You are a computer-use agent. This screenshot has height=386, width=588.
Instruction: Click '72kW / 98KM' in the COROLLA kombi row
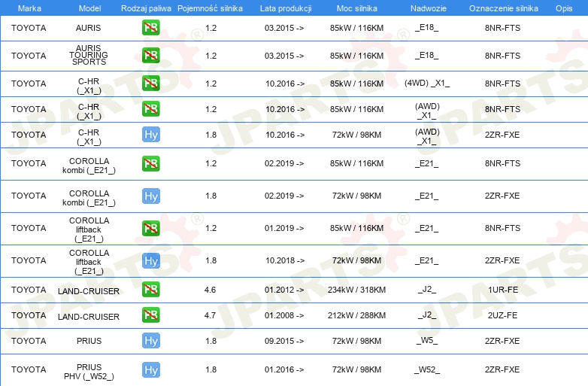tap(356, 196)
